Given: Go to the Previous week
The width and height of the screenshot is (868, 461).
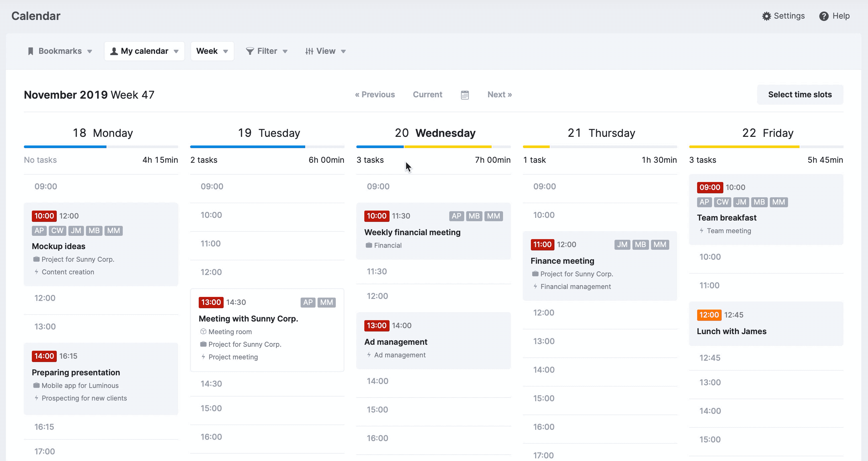Looking at the screenshot, I should (x=375, y=94).
